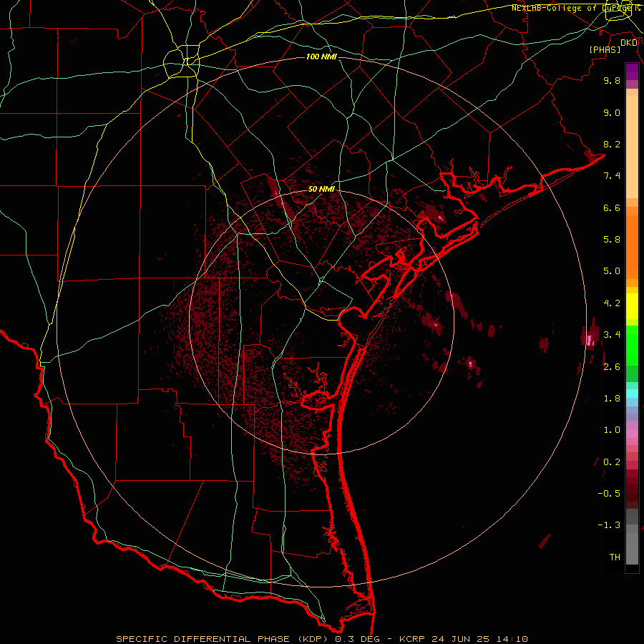Click the 8.2 color scale value
The image size is (644, 644).
coord(612,144)
